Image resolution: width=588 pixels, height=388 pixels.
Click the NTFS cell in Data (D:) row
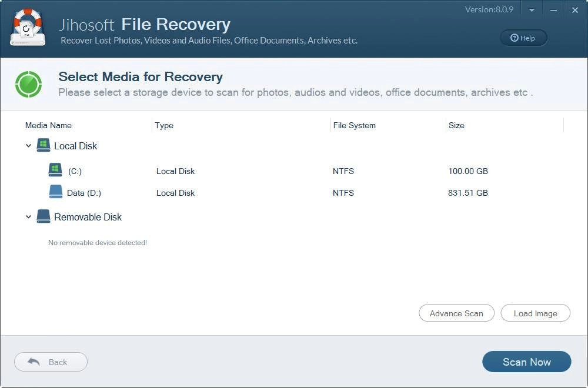tap(343, 193)
